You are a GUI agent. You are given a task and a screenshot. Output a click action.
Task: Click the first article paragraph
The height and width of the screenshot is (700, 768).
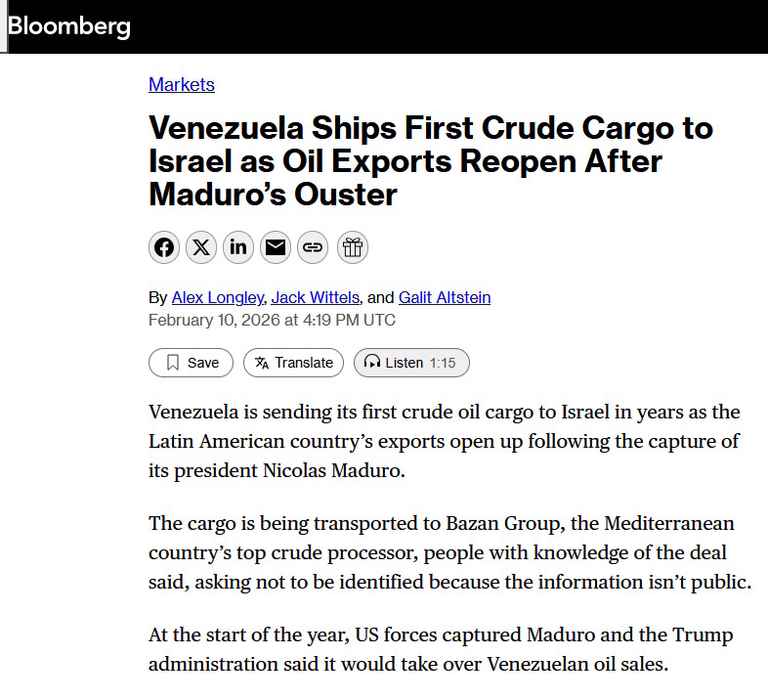(x=444, y=441)
